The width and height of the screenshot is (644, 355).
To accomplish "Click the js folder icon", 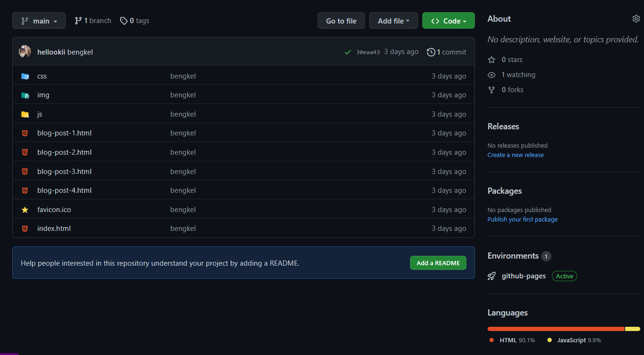I will tap(25, 114).
